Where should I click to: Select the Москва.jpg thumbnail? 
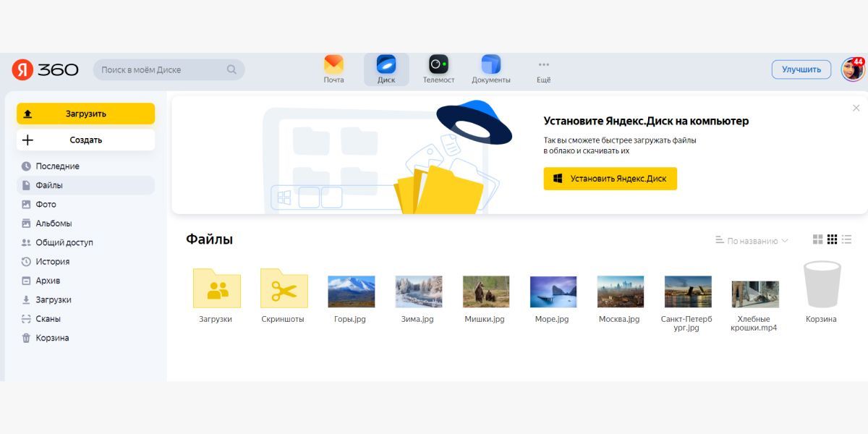(x=620, y=292)
